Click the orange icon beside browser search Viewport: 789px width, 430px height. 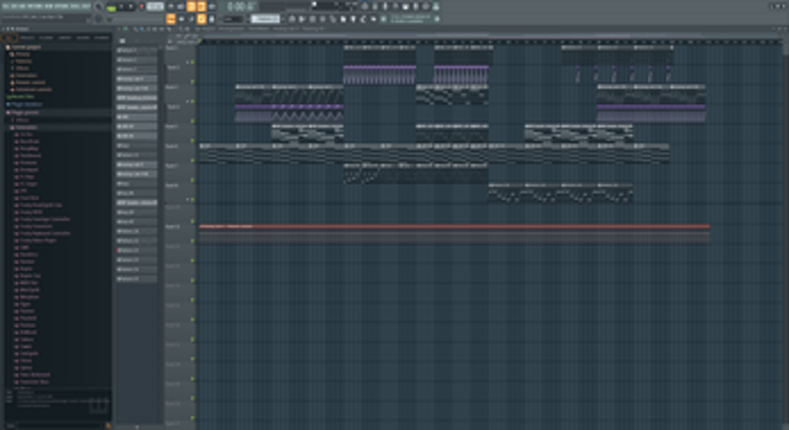click(108, 425)
